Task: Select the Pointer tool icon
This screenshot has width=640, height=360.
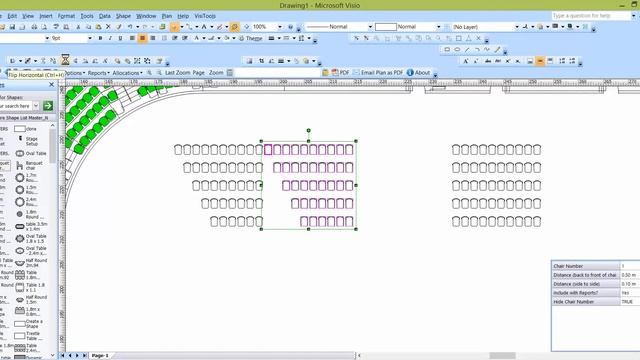Action: [x=174, y=27]
